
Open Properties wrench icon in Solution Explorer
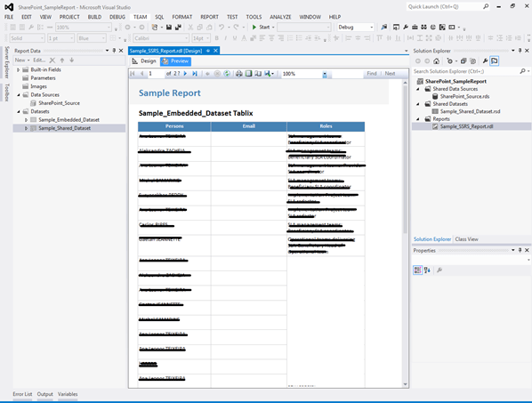[x=485, y=61]
